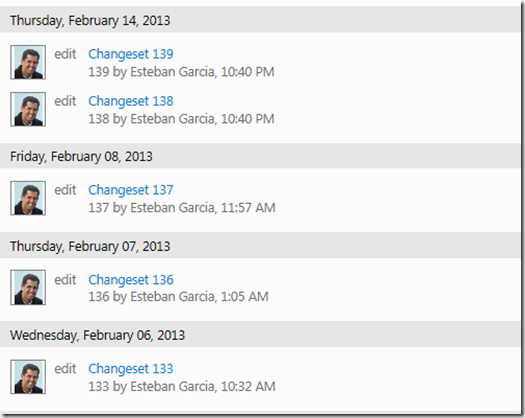Click the edit label for Changeset 137
The image size is (525, 418).
click(x=65, y=190)
